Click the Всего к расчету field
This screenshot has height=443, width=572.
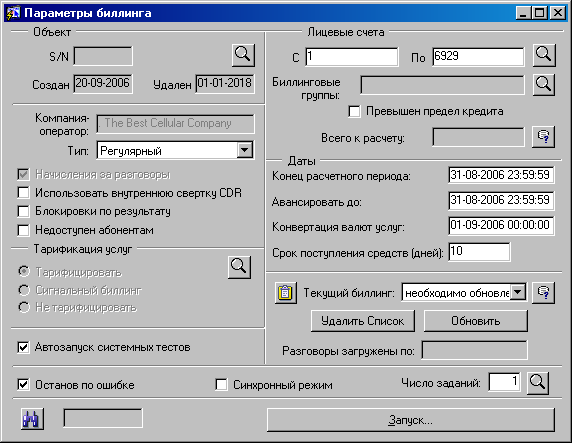(478, 137)
